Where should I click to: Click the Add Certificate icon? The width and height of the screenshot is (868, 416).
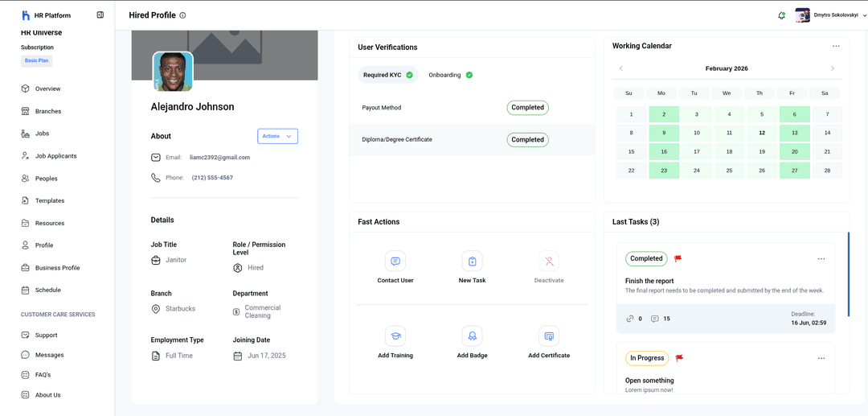pyautogui.click(x=549, y=336)
